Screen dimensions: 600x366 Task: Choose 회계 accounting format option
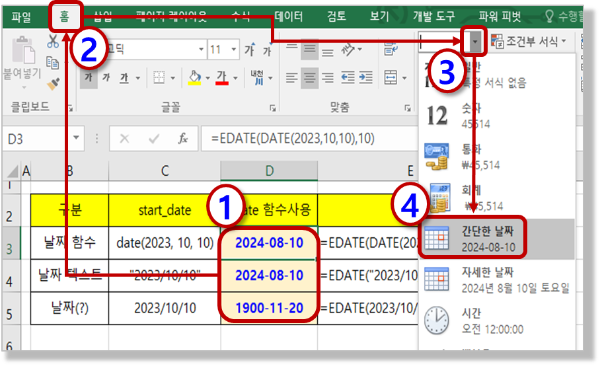click(497, 198)
